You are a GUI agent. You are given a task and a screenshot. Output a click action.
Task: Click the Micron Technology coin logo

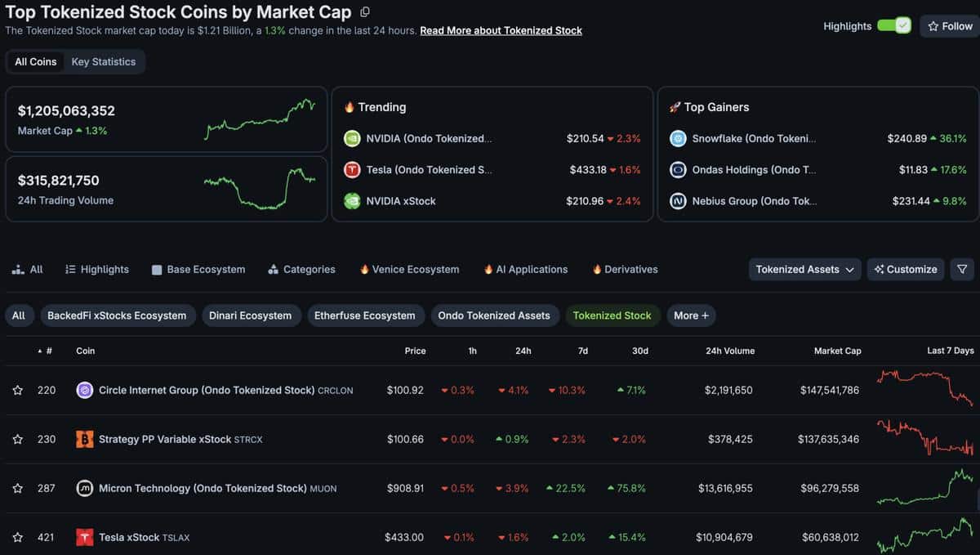coord(85,489)
